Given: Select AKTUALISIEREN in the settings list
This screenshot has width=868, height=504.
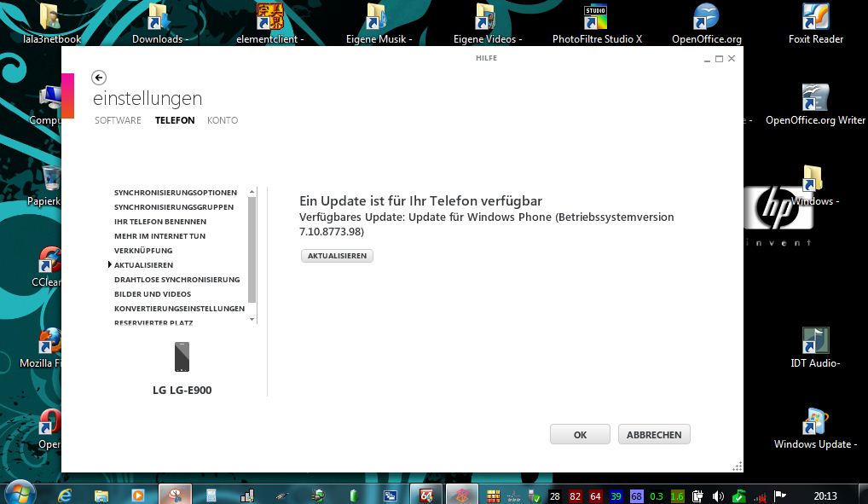Looking at the screenshot, I should click(143, 264).
